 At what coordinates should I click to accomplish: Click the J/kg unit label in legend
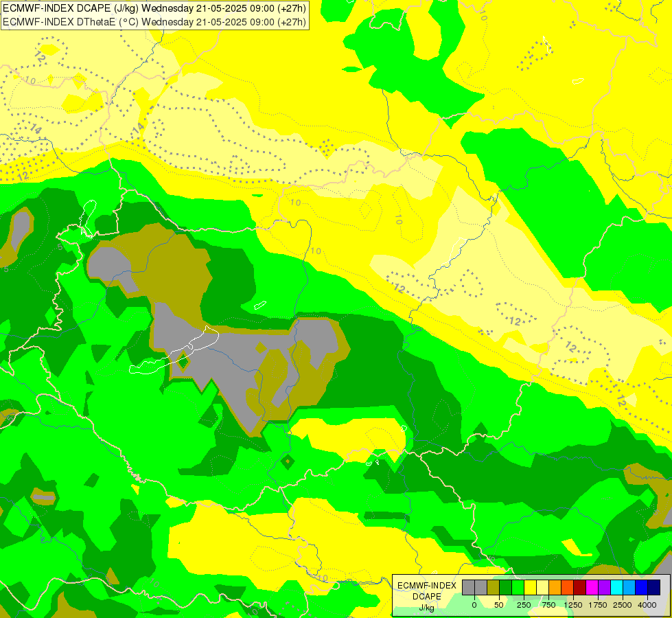(x=426, y=608)
